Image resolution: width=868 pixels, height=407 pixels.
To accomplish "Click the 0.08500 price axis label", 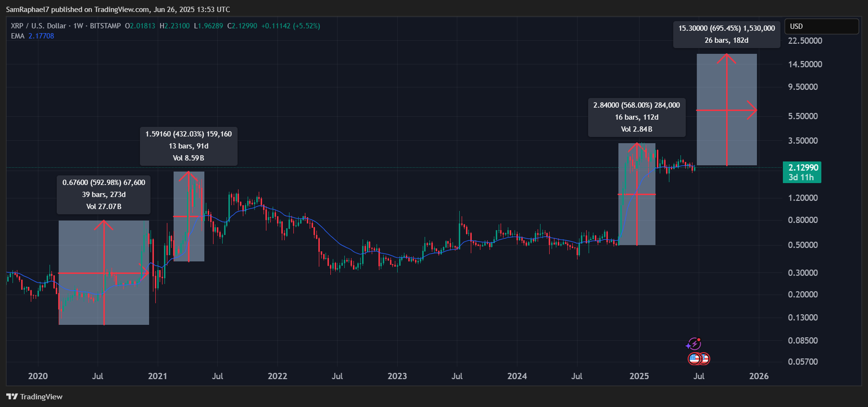I will click(x=803, y=341).
